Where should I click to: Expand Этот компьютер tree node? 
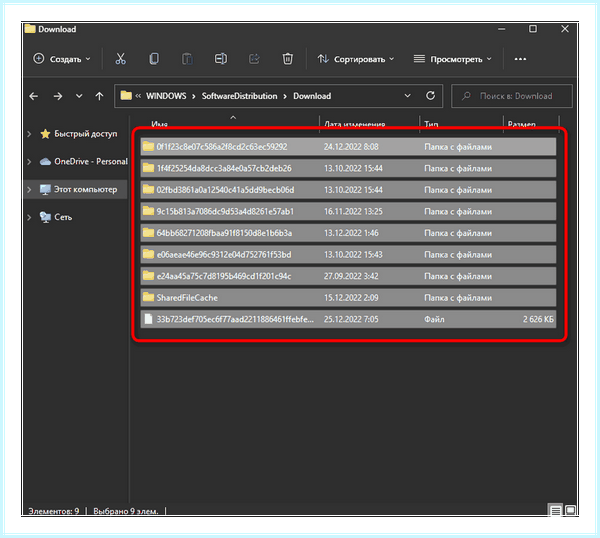(29, 189)
